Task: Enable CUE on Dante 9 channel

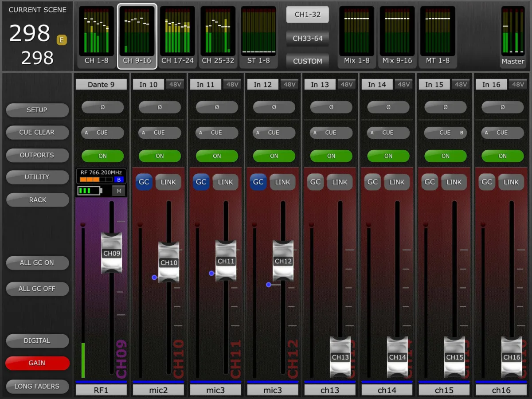Action: coord(102,133)
